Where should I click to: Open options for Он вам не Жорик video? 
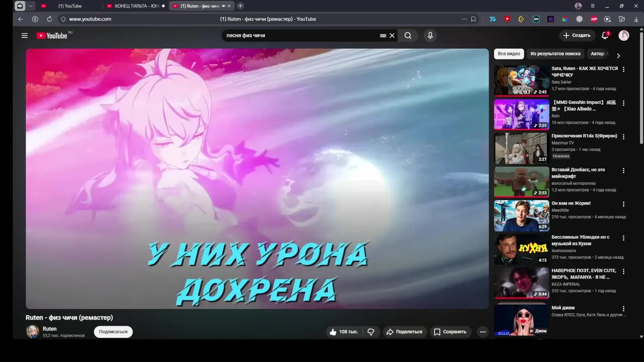coord(623,204)
